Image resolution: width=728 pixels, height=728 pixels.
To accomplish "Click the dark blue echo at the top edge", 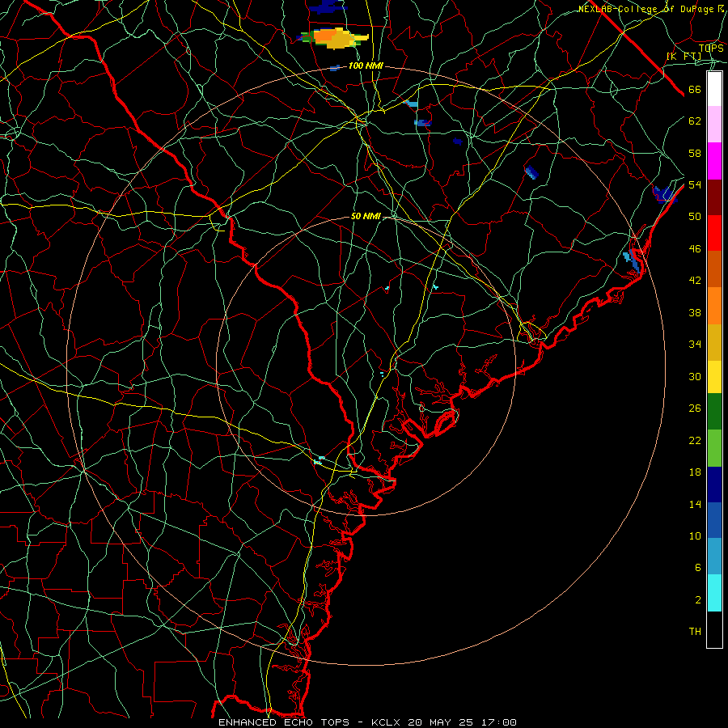I will click(328, 6).
